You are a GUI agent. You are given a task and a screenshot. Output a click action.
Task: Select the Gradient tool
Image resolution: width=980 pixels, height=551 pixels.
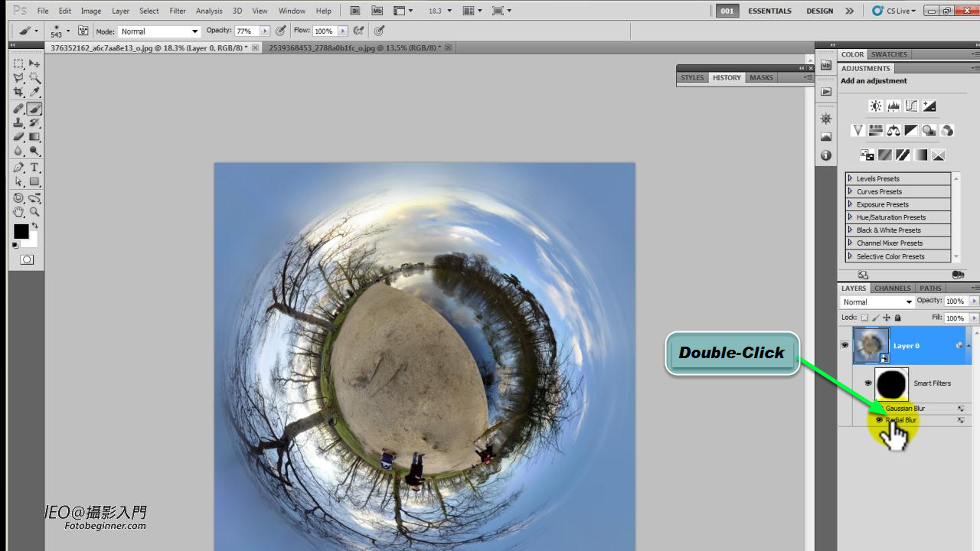[x=34, y=137]
